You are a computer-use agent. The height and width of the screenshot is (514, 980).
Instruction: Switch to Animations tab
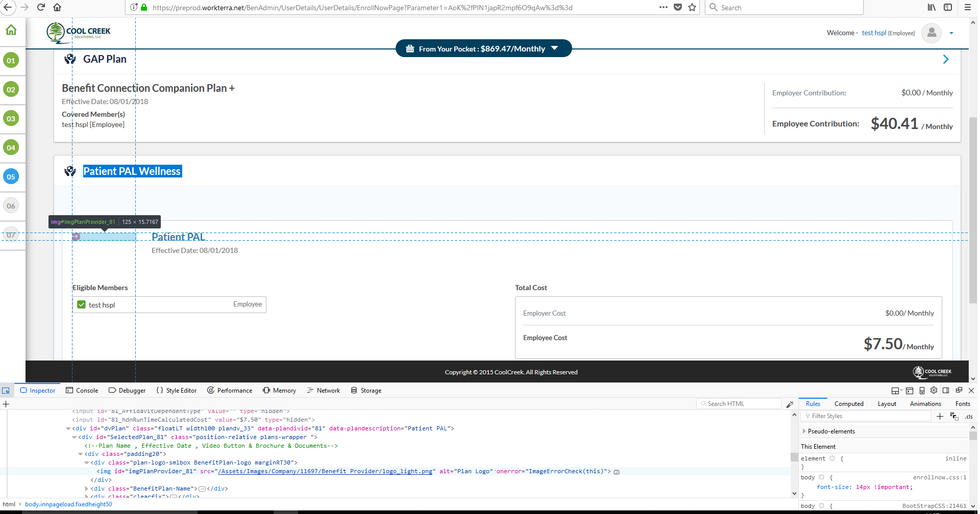coord(925,404)
